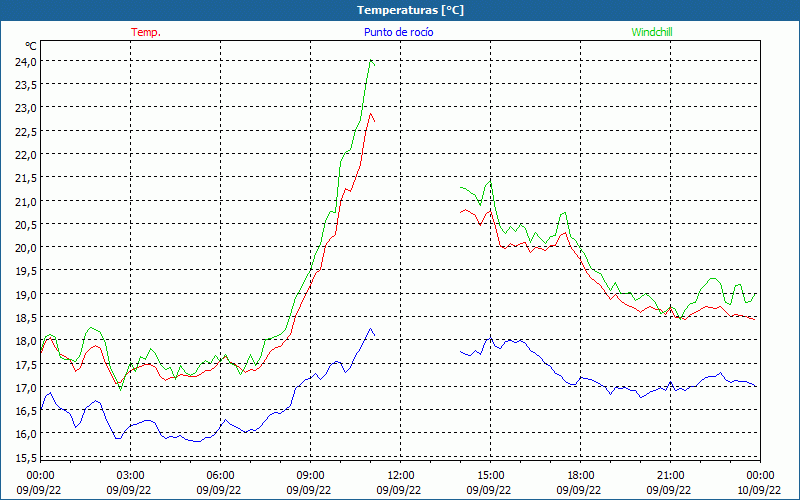Click the °C unit label on axis

[x=31, y=46]
